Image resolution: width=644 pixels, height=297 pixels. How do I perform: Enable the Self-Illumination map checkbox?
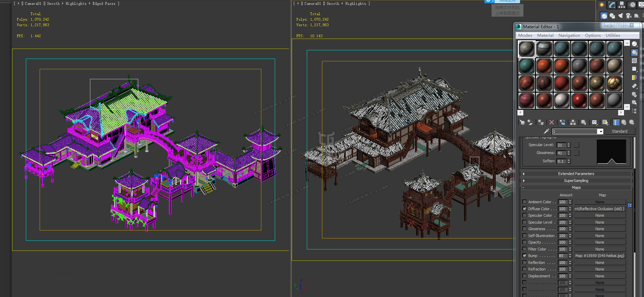pyautogui.click(x=524, y=236)
